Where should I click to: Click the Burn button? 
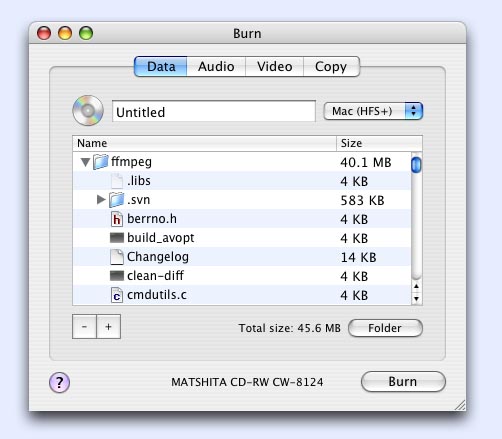click(403, 382)
